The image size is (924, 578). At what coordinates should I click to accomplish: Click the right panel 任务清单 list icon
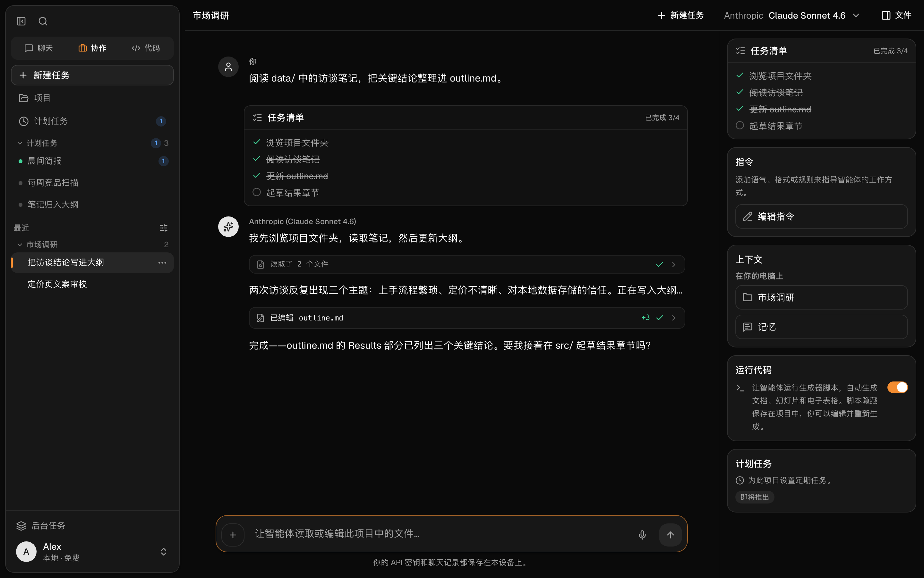coord(740,51)
